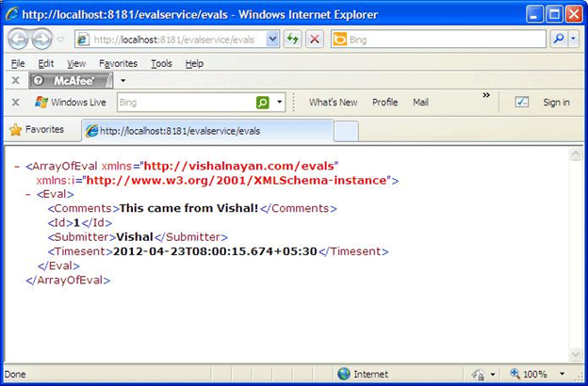Open the Mail link
The image size is (588, 386).
point(421,103)
